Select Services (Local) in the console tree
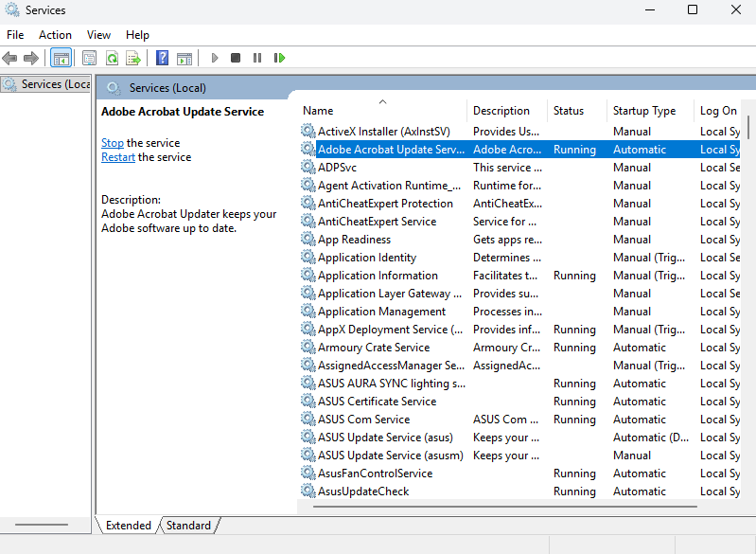 54,84
